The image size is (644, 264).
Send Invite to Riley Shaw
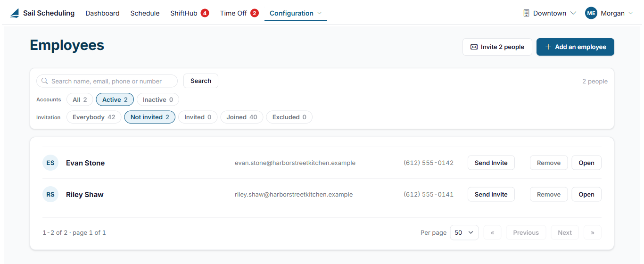point(491,194)
